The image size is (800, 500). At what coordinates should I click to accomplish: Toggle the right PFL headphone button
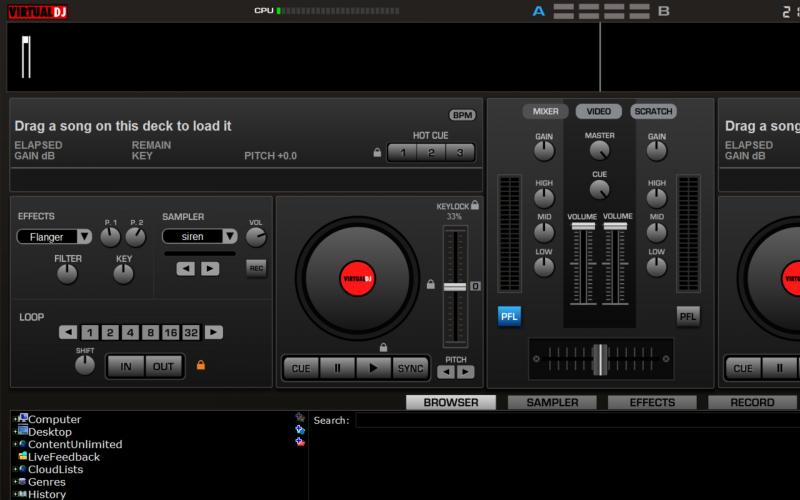tap(687, 316)
